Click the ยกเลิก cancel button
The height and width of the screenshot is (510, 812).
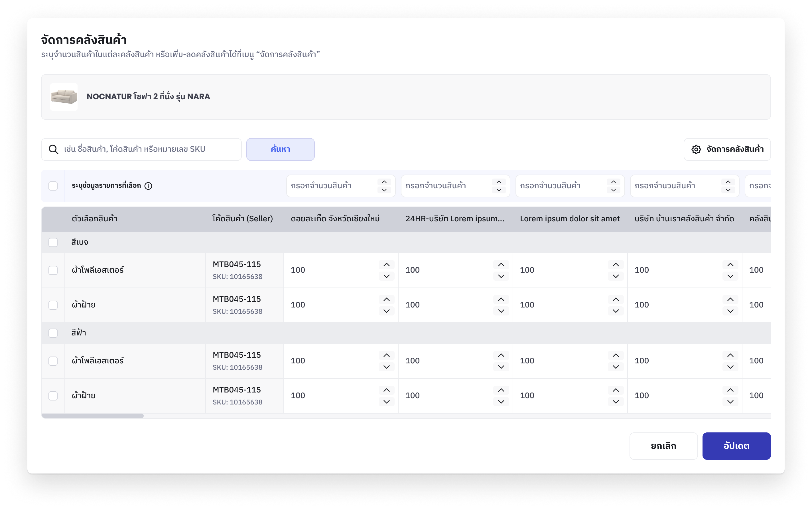(x=663, y=446)
